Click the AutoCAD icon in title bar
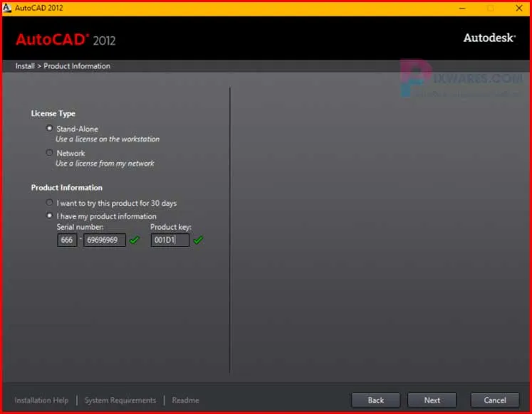532x414 pixels. click(x=7, y=7)
